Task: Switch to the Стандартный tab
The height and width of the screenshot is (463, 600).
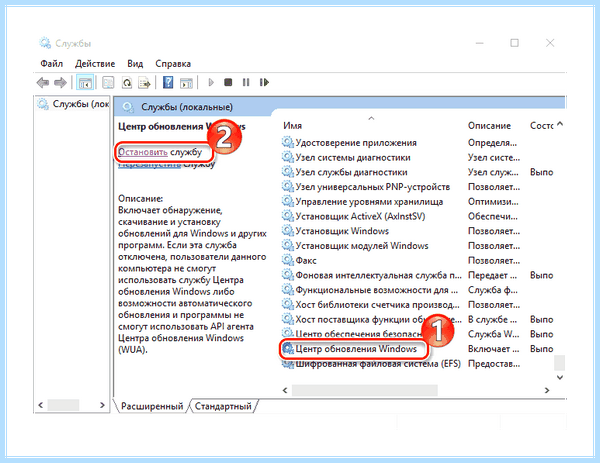Action: coord(223,406)
